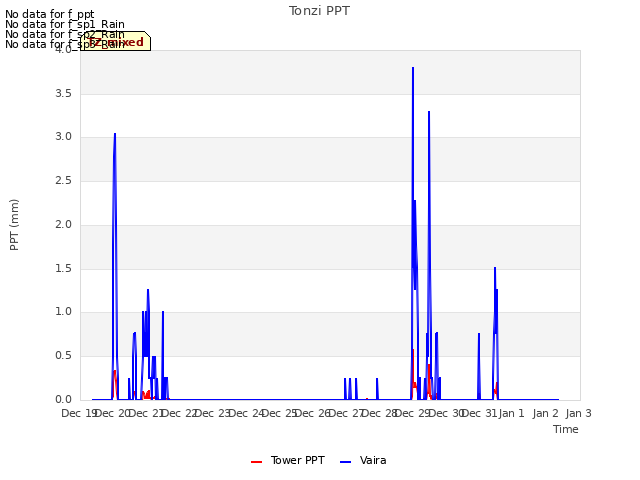Click the Dec 19 x-axis tick label
The height and width of the screenshot is (480, 640).
point(78,413)
